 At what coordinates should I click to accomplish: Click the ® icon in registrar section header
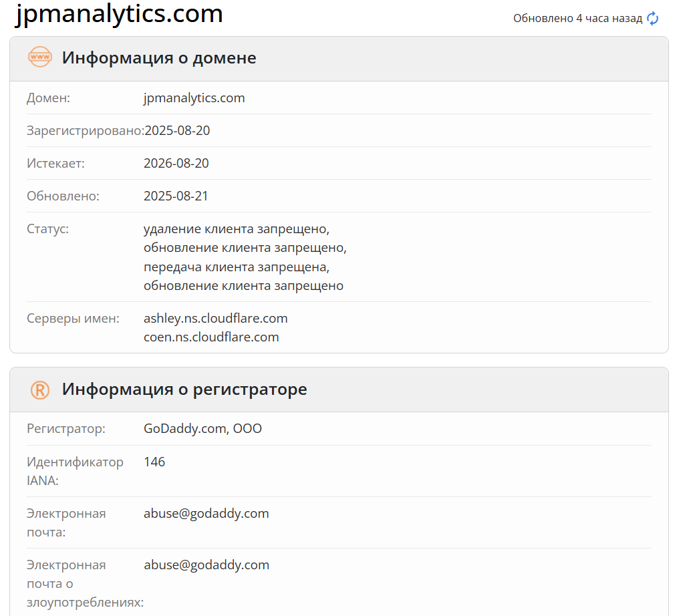click(x=39, y=388)
